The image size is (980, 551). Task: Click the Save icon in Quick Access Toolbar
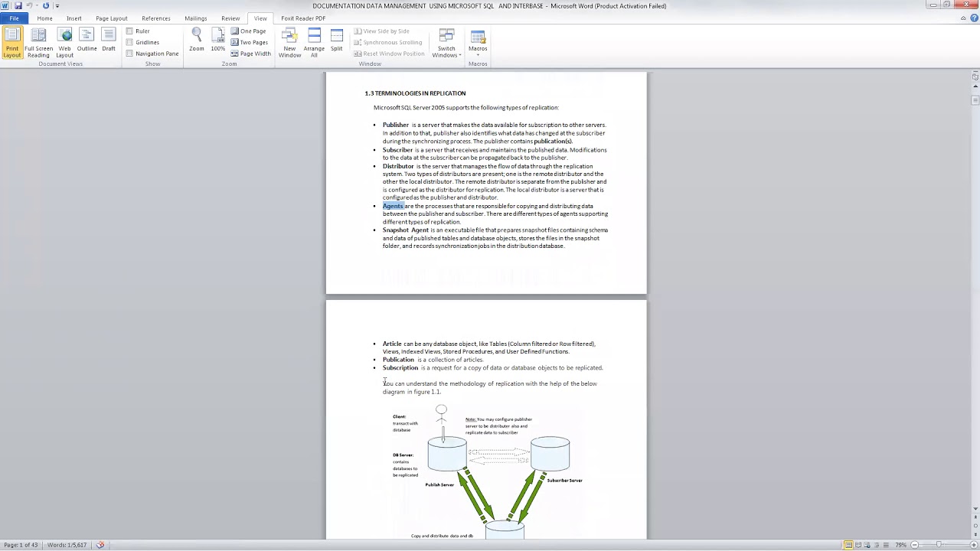coord(18,6)
